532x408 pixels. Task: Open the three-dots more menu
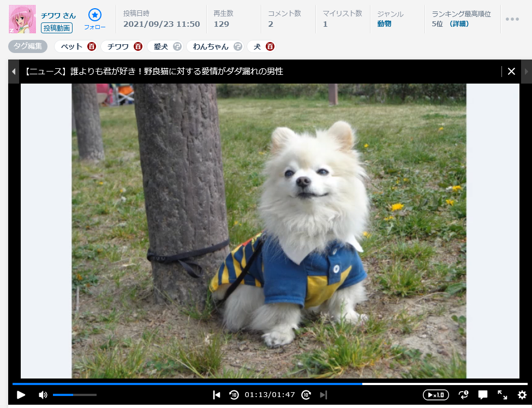coord(512,19)
